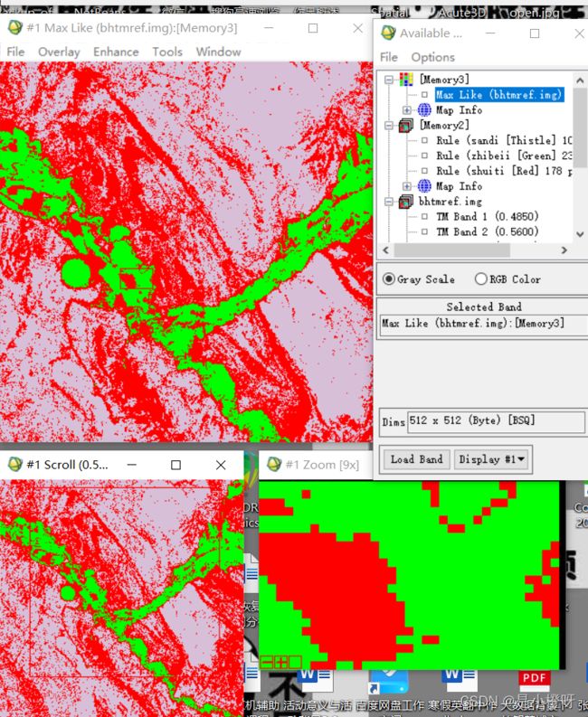This screenshot has width=588, height=717.
Task: Collapse the [Memory3] tree node
Action: pyautogui.click(x=388, y=80)
